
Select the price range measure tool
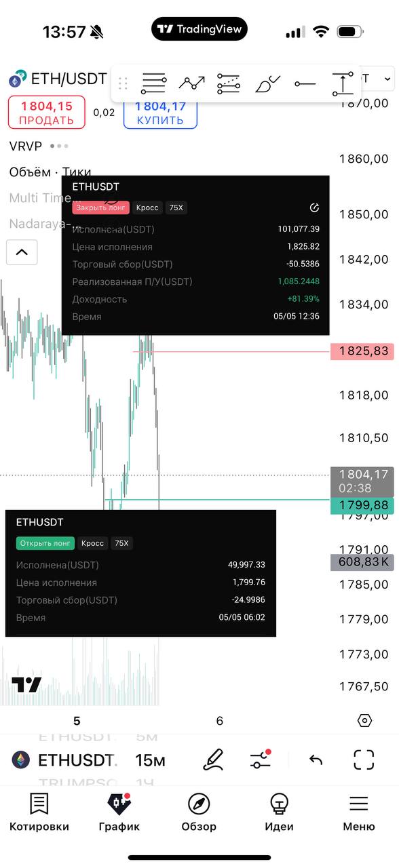point(343,83)
